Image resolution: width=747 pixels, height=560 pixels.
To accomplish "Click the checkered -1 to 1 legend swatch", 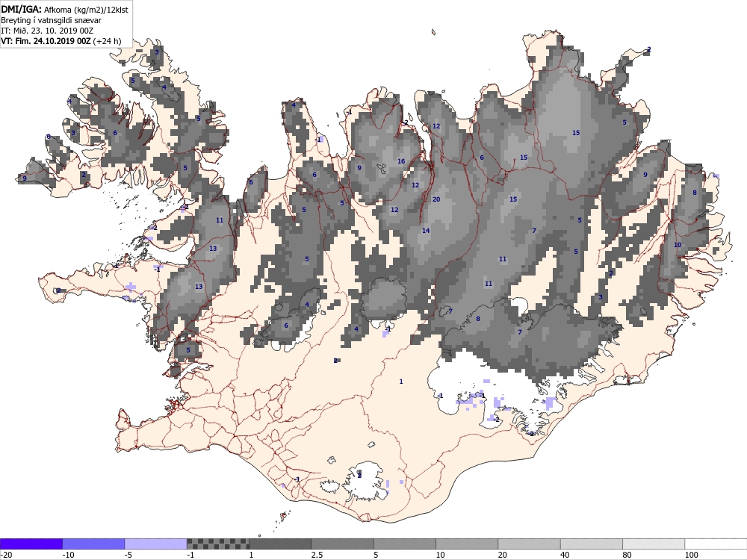I will (x=217, y=544).
